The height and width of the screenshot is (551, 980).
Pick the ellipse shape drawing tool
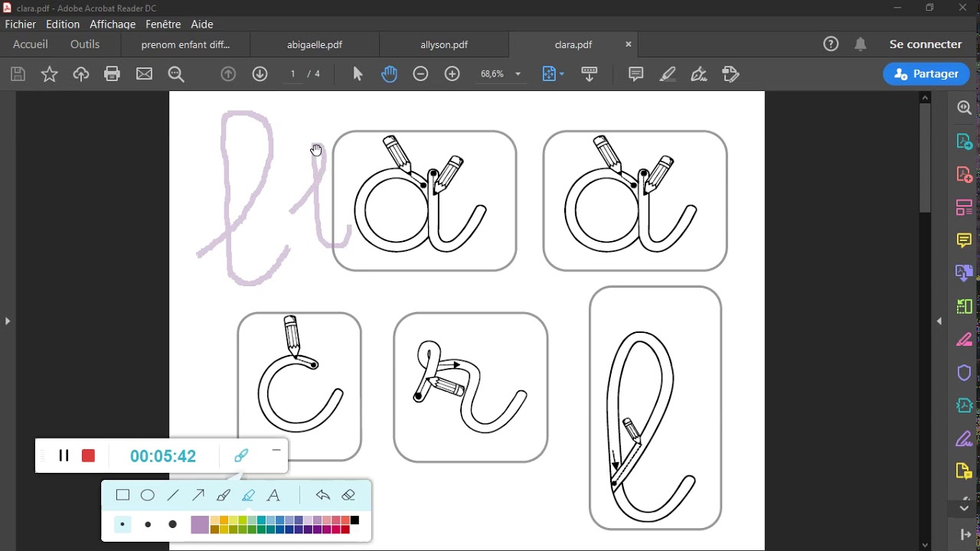[148, 495]
